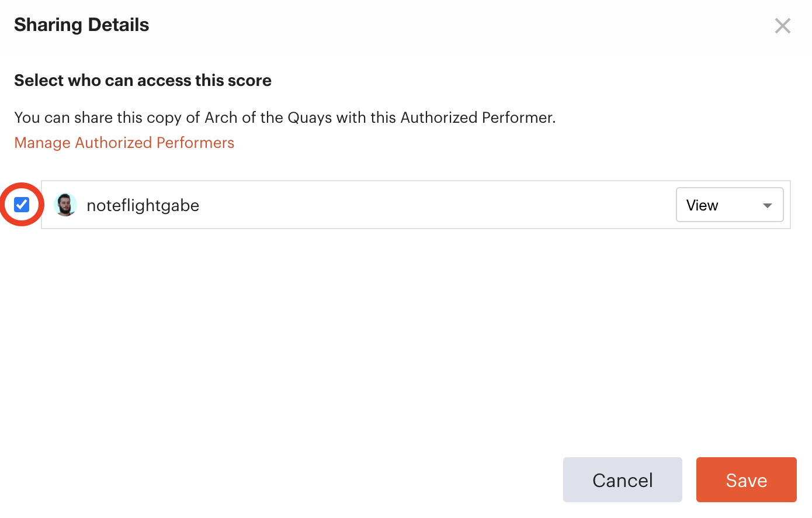
Task: Cancel the sharing changes
Action: point(622,479)
